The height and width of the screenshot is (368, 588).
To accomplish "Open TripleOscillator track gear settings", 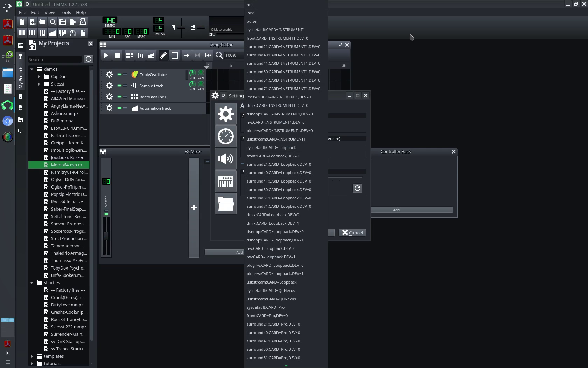I will click(109, 74).
